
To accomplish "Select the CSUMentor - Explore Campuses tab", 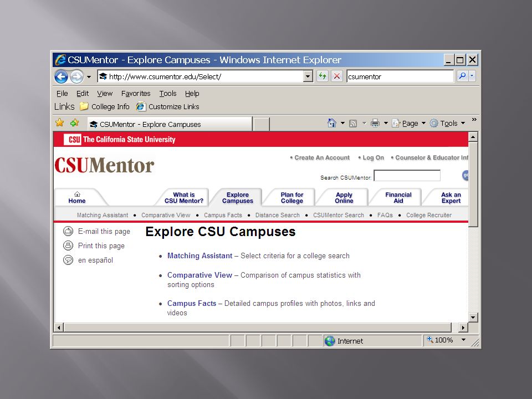I will 170,124.
